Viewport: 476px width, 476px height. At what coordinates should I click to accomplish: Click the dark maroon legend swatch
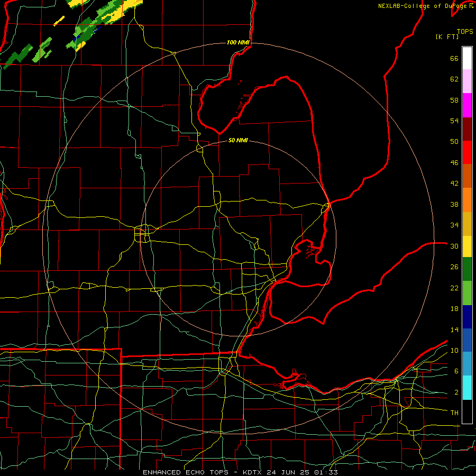click(x=467, y=129)
